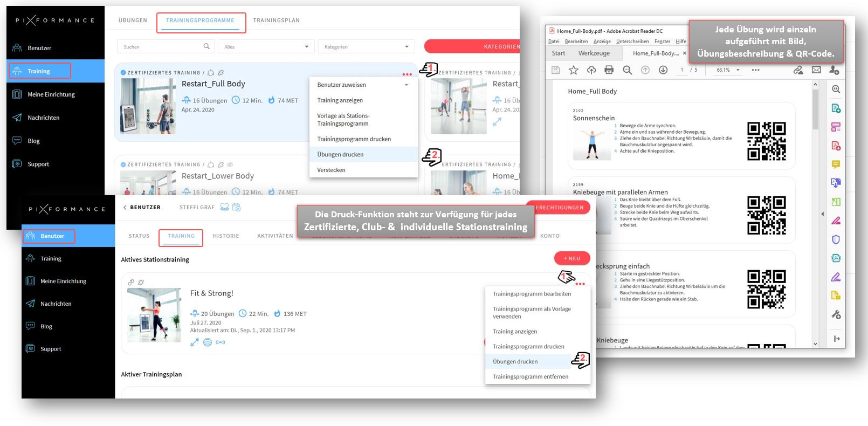Click the star bookmark icon in Acrobat

(x=574, y=70)
